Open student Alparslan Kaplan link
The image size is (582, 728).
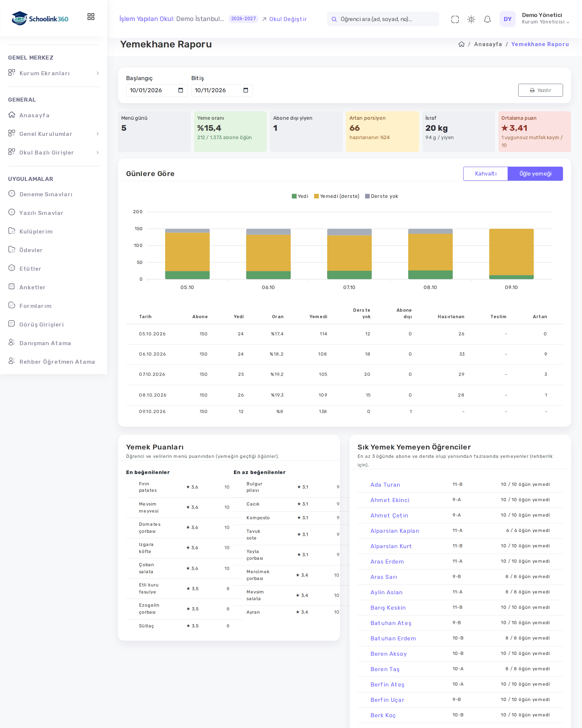tap(395, 531)
